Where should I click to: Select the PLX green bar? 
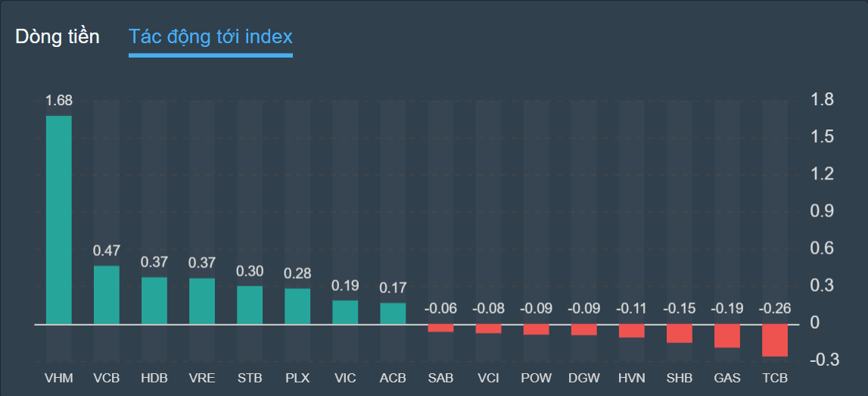tap(297, 306)
